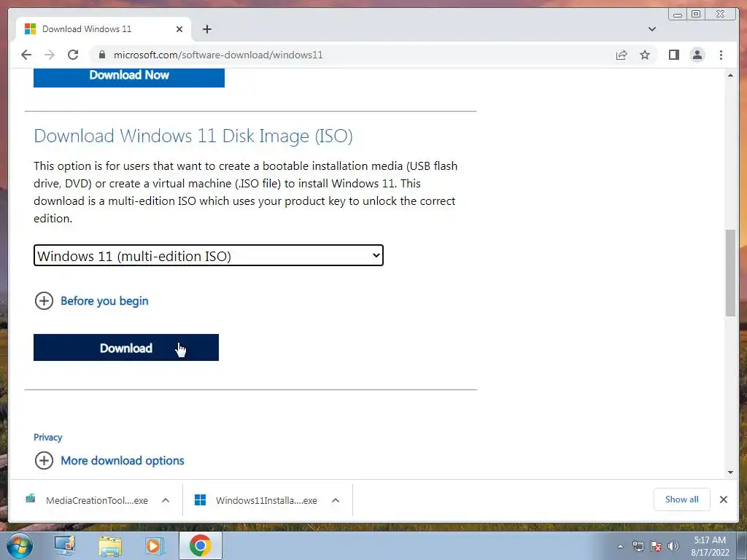Click the forward navigation arrow
Image resolution: width=747 pixels, height=560 pixels.
(x=50, y=55)
